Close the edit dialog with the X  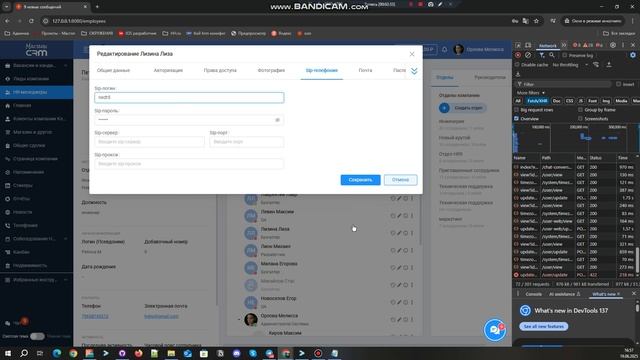point(412,54)
